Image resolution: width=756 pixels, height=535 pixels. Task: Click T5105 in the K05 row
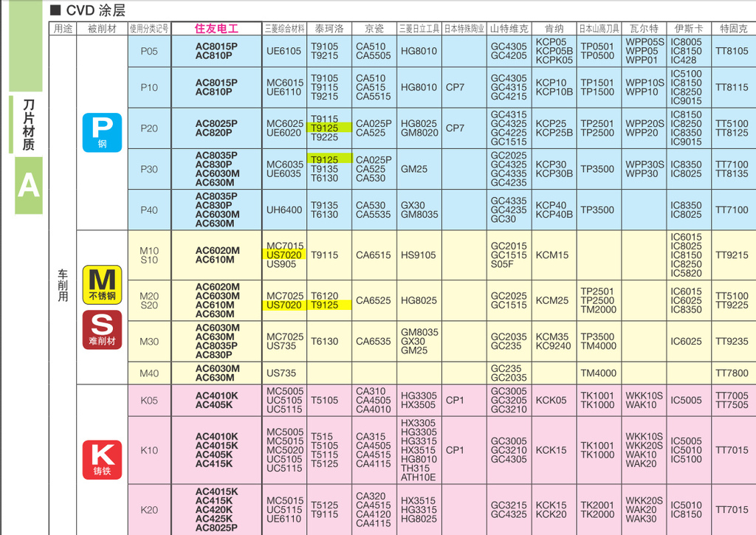coord(325,400)
